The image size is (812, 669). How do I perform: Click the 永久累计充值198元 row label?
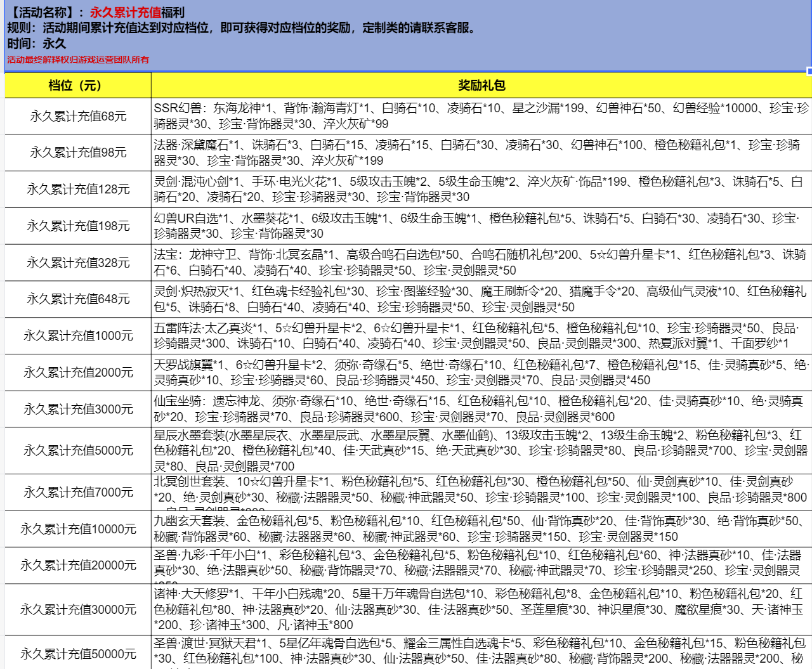point(77,226)
